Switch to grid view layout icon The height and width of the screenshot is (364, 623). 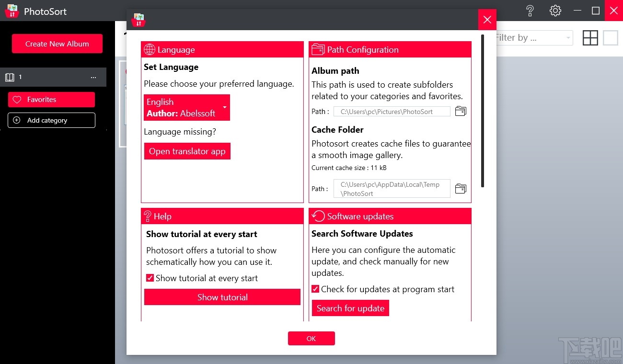[590, 38]
